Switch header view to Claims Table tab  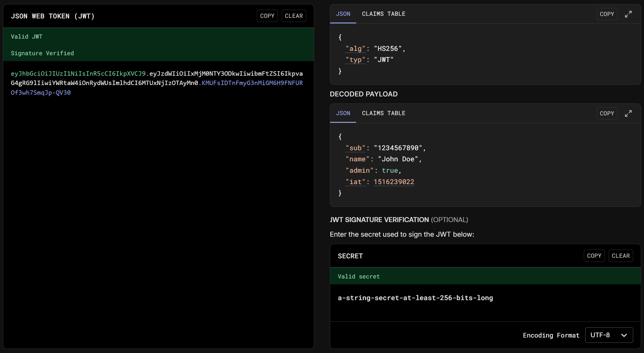383,14
